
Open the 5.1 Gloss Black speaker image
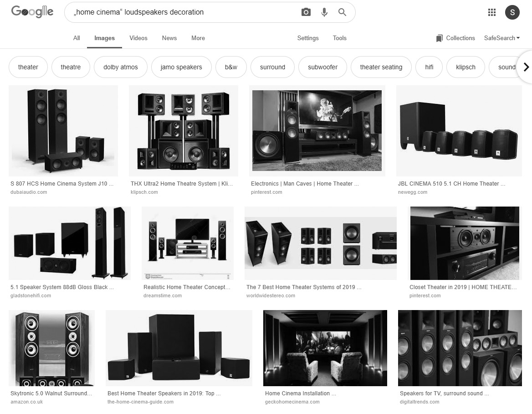tap(70, 243)
